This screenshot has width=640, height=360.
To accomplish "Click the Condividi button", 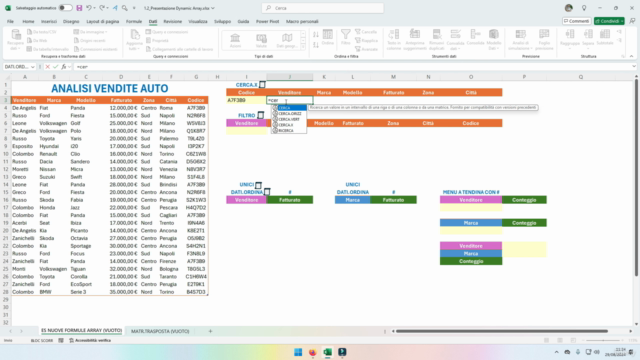I will [x=609, y=21].
